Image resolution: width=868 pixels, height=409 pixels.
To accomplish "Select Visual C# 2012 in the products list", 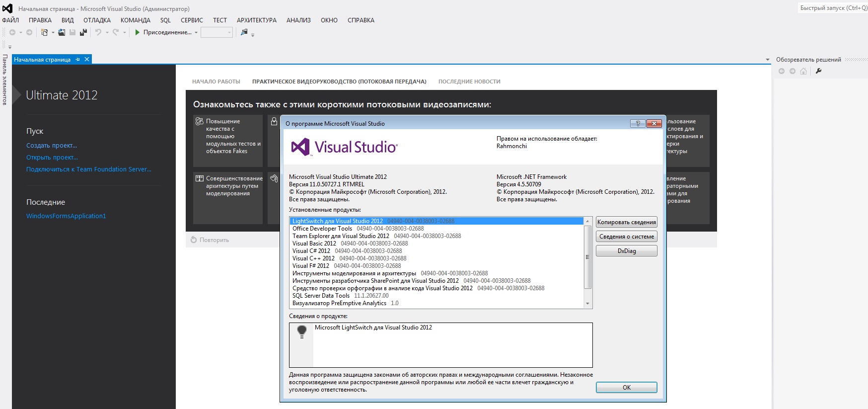I will pos(436,251).
